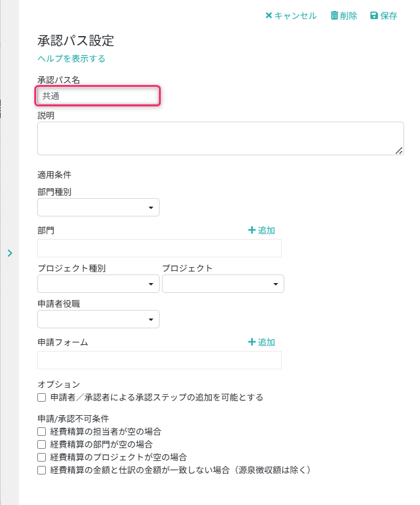Click plus icon to add 部門
The height and width of the screenshot is (505, 420).
(x=251, y=230)
